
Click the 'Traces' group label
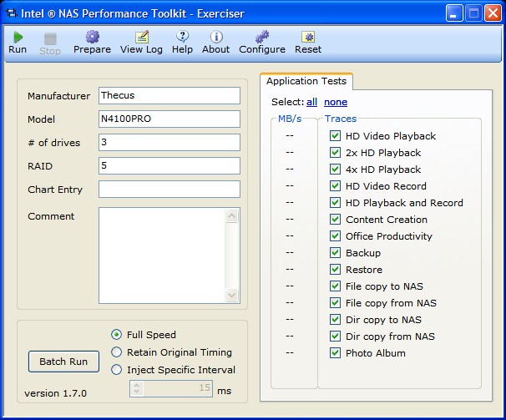tap(341, 119)
